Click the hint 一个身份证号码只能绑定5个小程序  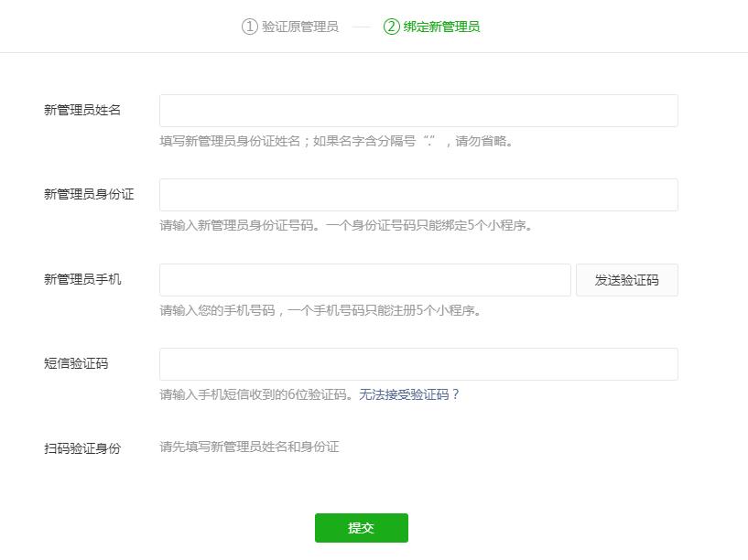tap(426, 225)
